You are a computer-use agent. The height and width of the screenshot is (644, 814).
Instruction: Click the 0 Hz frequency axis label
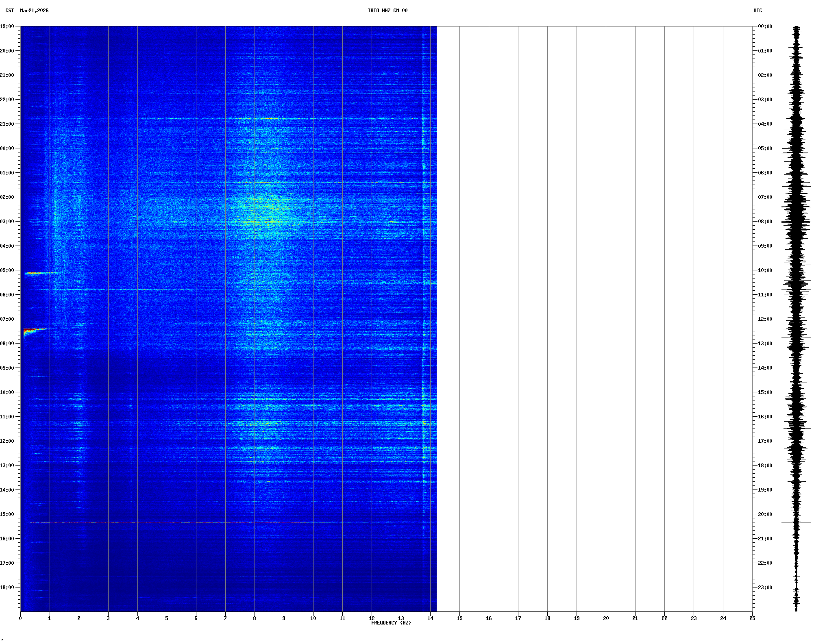pyautogui.click(x=20, y=618)
